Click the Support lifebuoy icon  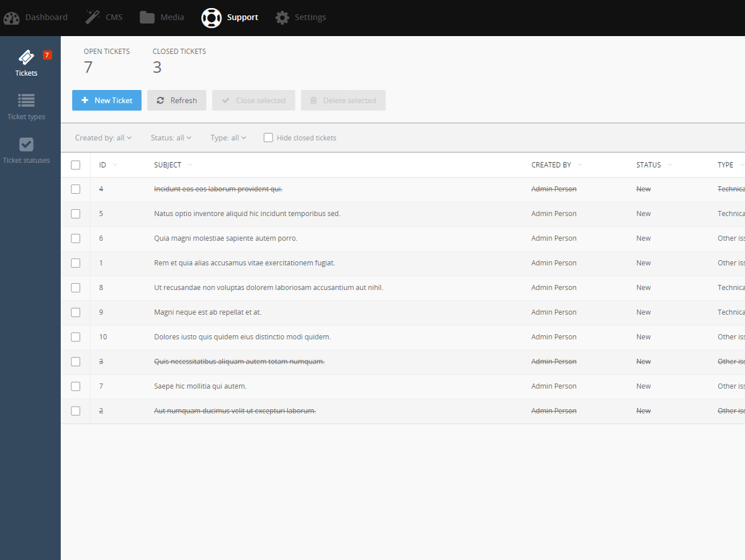(x=211, y=17)
